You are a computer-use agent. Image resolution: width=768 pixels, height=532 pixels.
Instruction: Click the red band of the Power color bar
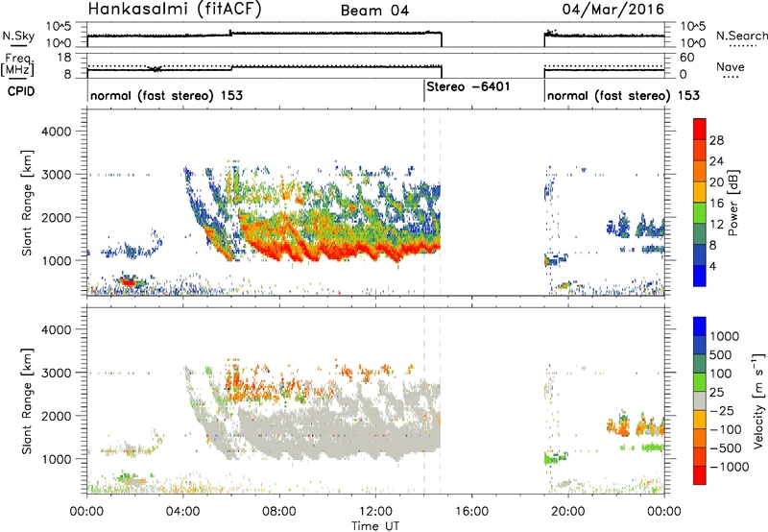pos(700,129)
